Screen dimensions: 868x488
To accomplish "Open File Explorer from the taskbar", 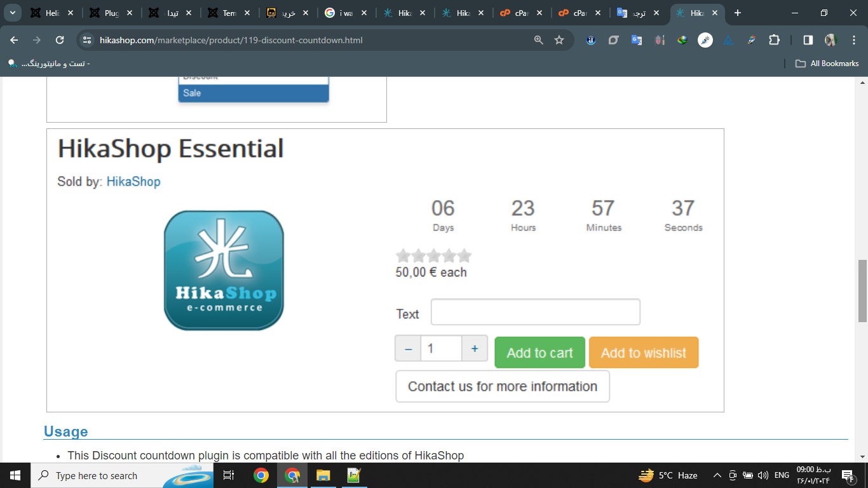I will coord(323,475).
